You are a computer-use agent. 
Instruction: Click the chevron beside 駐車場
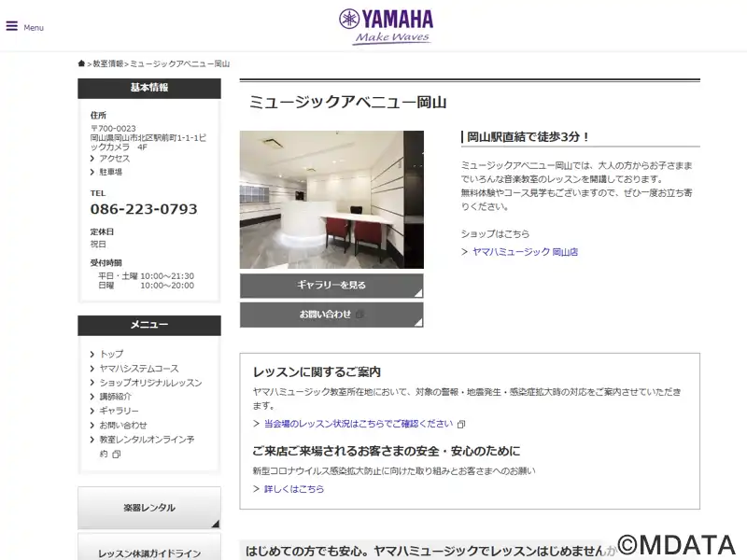tap(92, 172)
